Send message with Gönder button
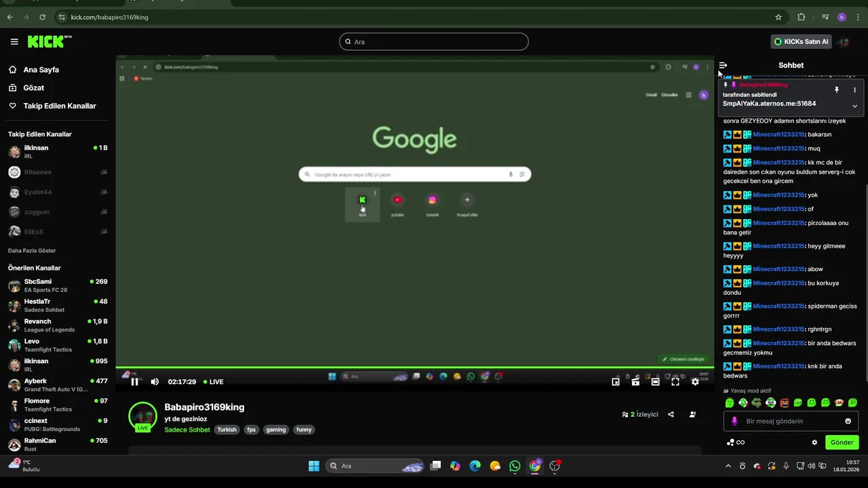The image size is (868, 488). pyautogui.click(x=842, y=443)
